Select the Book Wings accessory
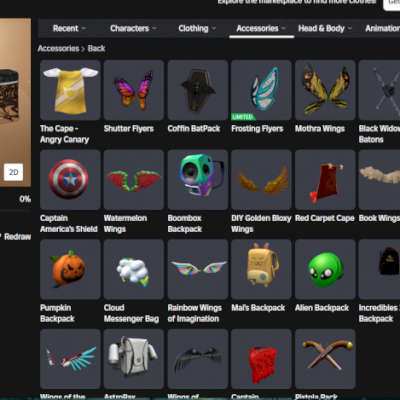Viewport: 400px width, 400px height. pos(379,180)
